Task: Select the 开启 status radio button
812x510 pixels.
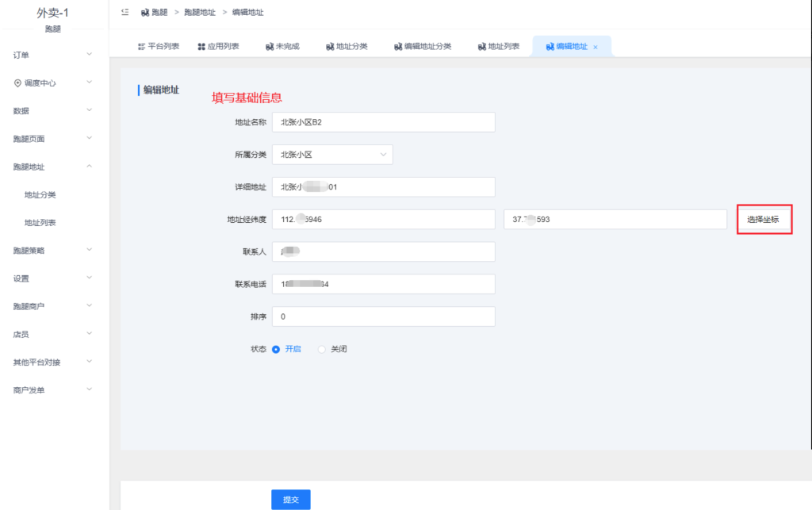Action: coord(276,349)
